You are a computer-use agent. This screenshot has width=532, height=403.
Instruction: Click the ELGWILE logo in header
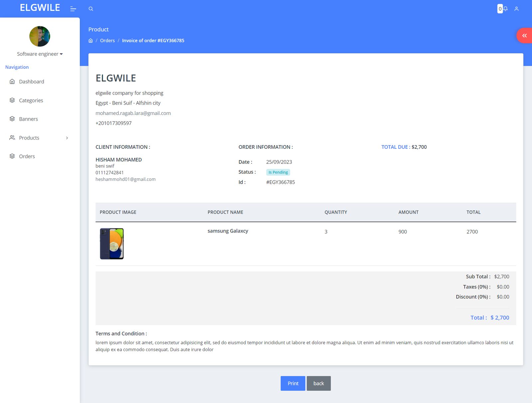pos(40,8)
